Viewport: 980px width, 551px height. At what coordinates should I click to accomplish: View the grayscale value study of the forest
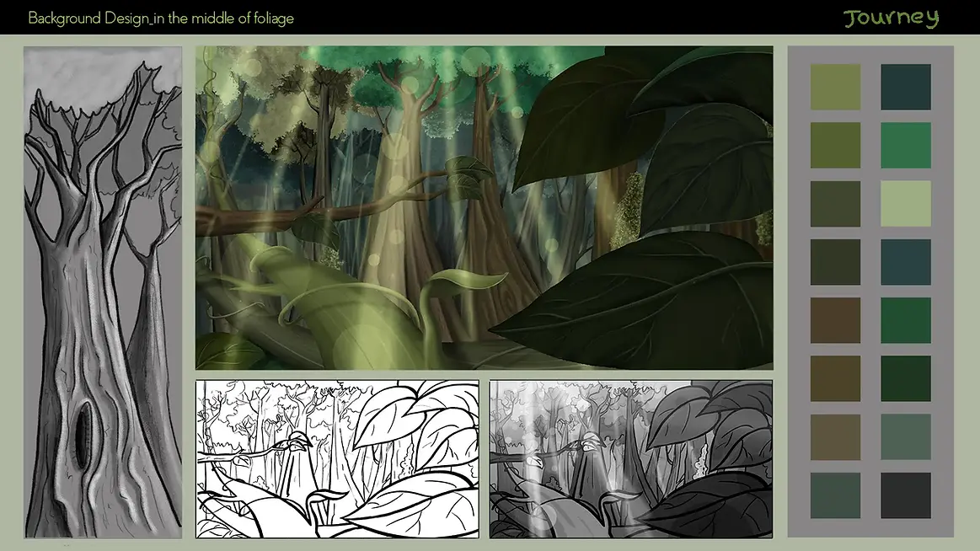(631, 459)
